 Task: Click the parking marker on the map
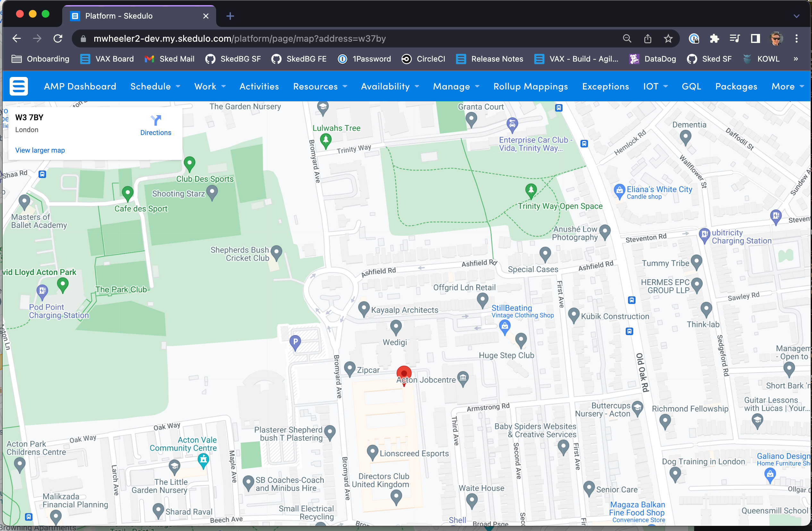pos(295,343)
